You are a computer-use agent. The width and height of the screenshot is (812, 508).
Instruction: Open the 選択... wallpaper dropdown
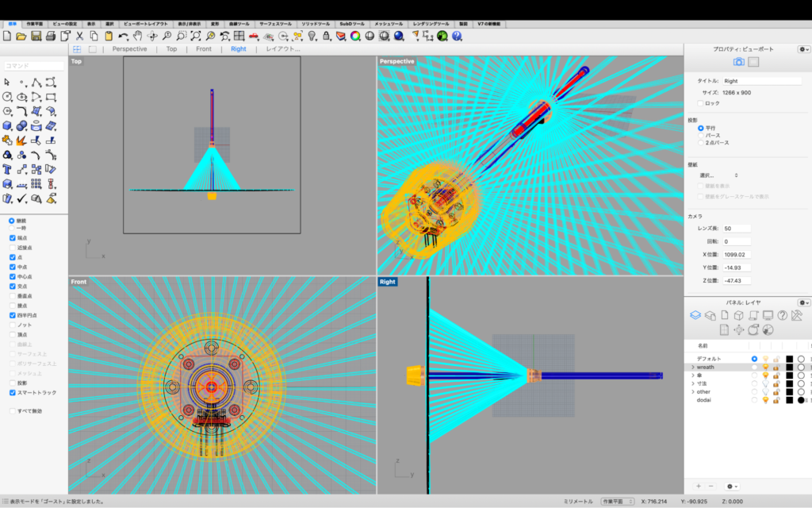point(718,175)
